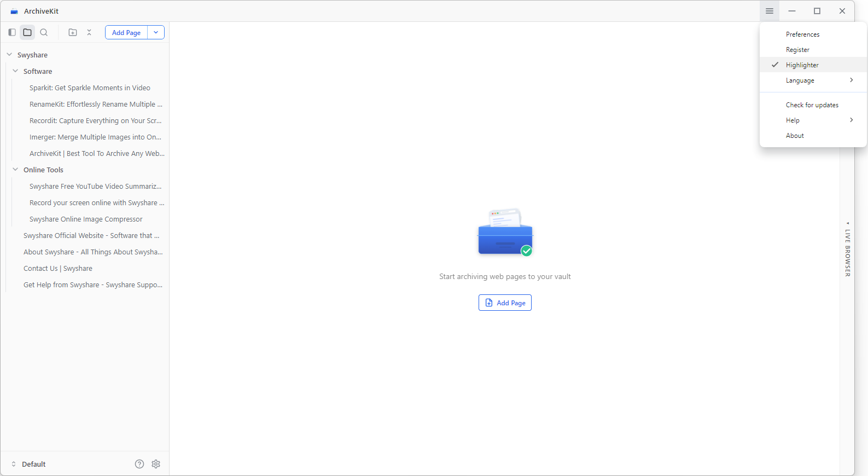Click the Swyshare folder label
This screenshot has height=476, width=868.
pos(32,55)
